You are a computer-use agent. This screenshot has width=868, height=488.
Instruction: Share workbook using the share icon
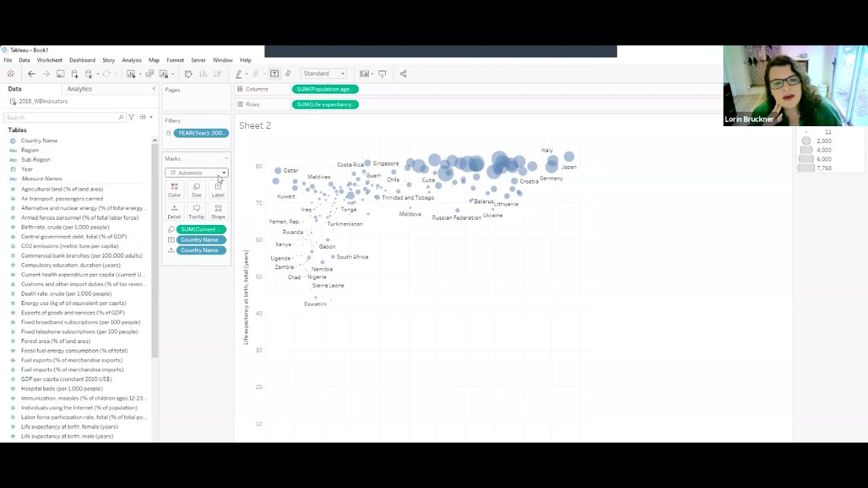coord(403,74)
